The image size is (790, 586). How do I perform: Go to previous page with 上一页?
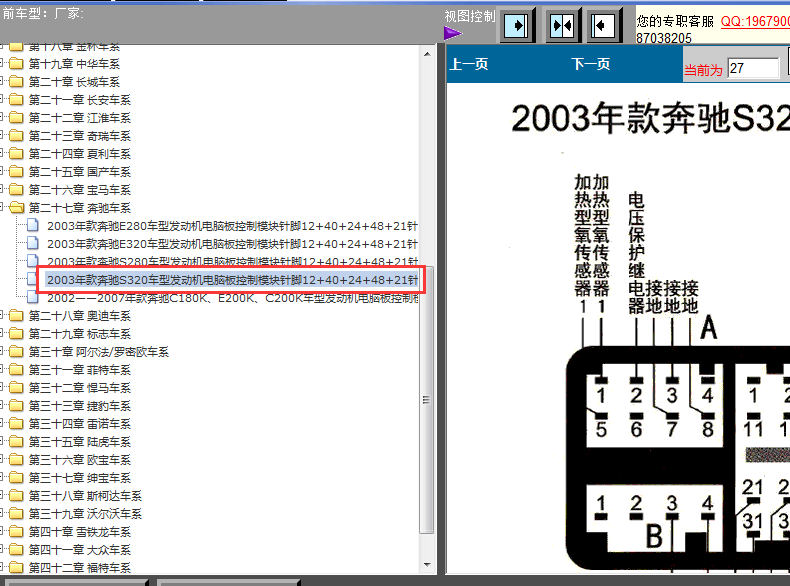(469, 64)
